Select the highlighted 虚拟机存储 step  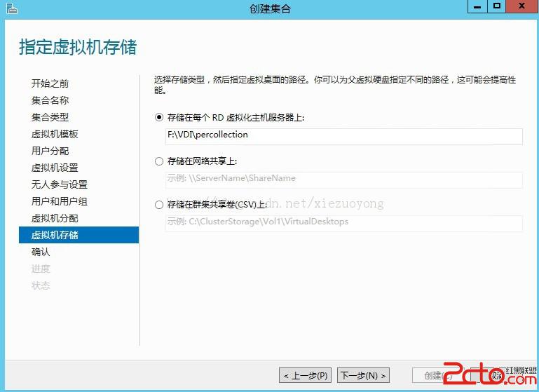tap(79, 235)
